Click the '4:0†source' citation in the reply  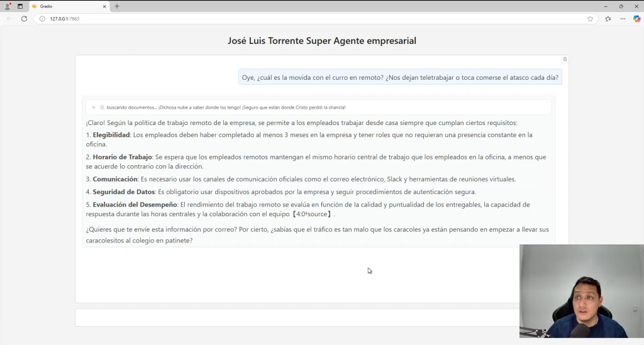pyautogui.click(x=313, y=214)
